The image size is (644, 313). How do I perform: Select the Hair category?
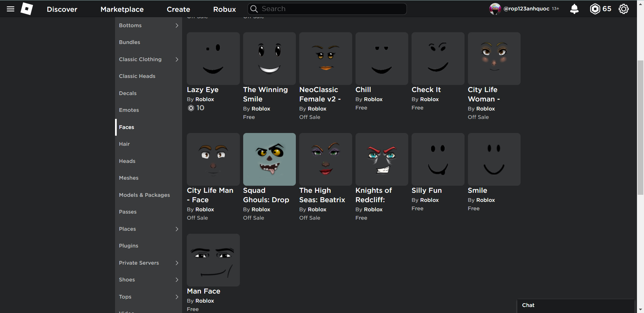point(149,144)
